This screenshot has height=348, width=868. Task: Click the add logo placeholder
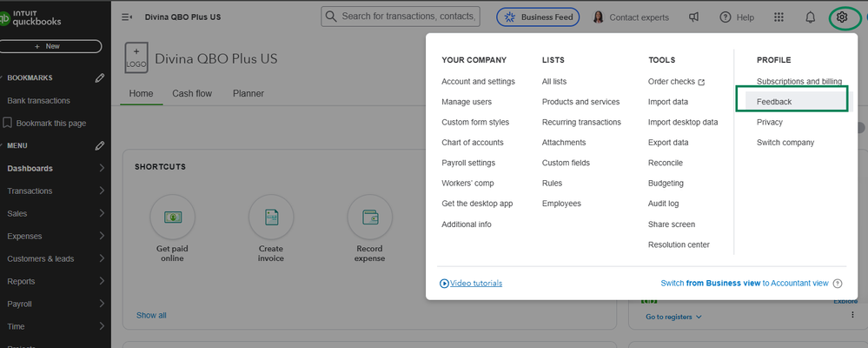click(x=136, y=59)
